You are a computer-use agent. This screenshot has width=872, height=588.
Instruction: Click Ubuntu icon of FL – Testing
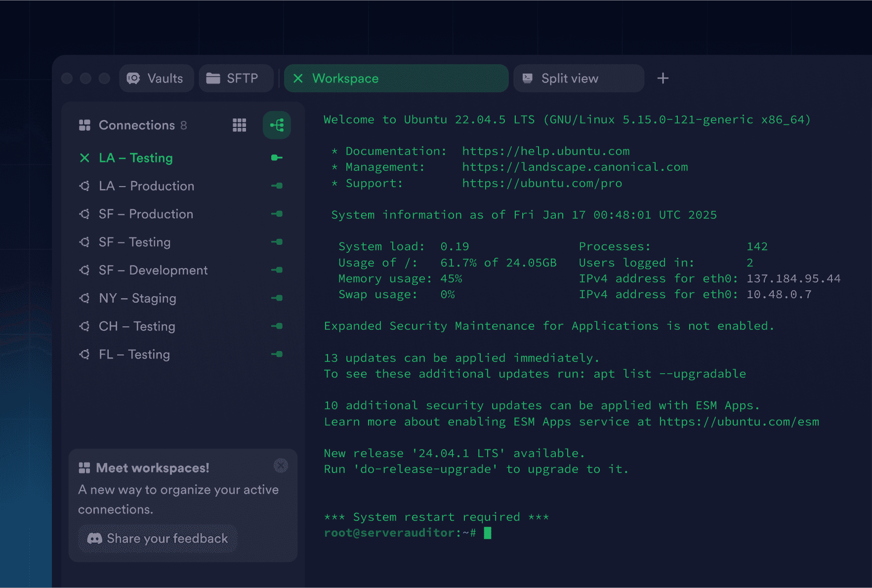[x=84, y=354]
